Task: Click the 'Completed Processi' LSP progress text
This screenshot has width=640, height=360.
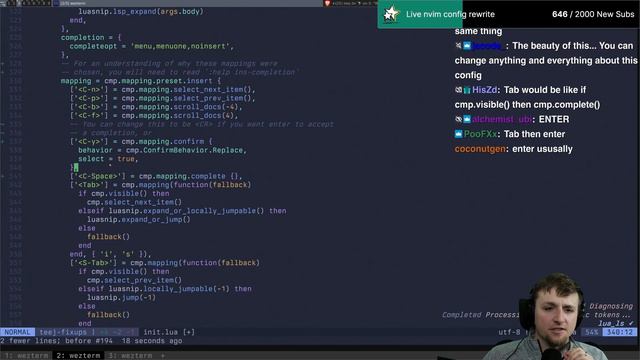Action: coord(480,315)
